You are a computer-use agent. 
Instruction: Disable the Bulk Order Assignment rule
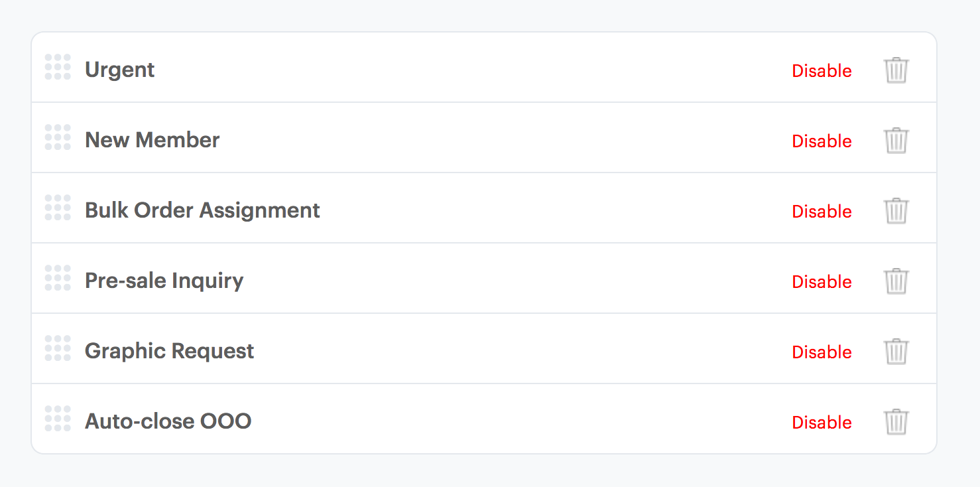[822, 212]
